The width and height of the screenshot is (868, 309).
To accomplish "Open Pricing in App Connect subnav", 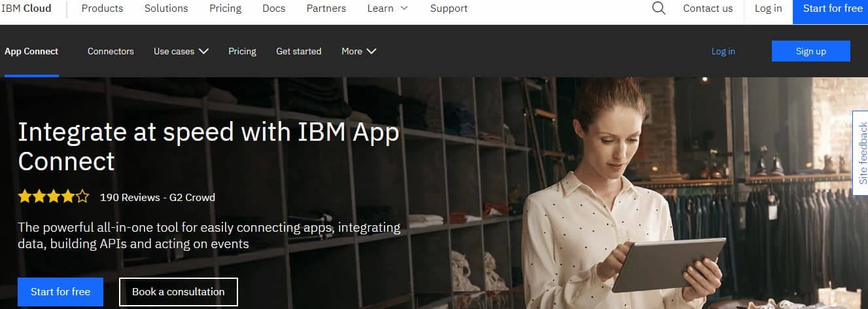I will [242, 51].
